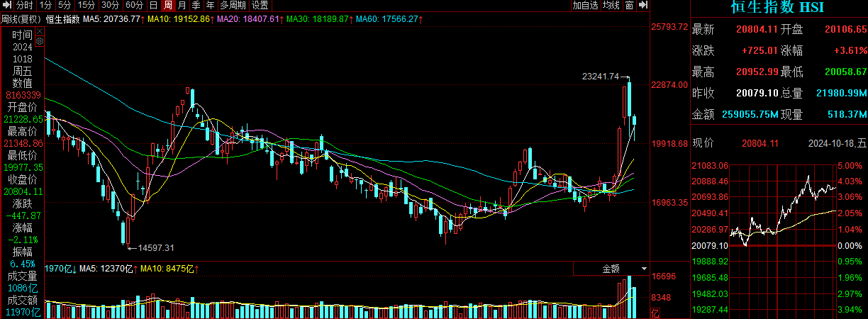Click 加自选 to add to watchlist
Viewport: 868px width, 319px height.
(585, 5)
